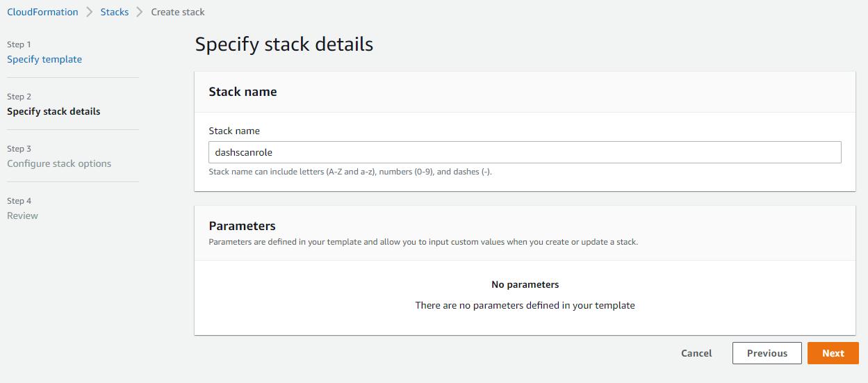Click the bold Stack name section header
This screenshot has height=383, width=868.
tap(243, 92)
